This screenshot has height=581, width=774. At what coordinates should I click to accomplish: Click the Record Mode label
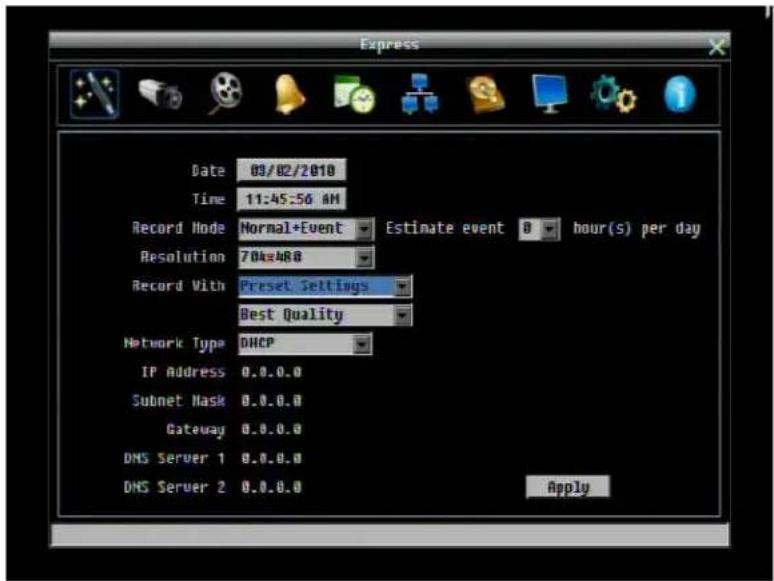pos(178,228)
